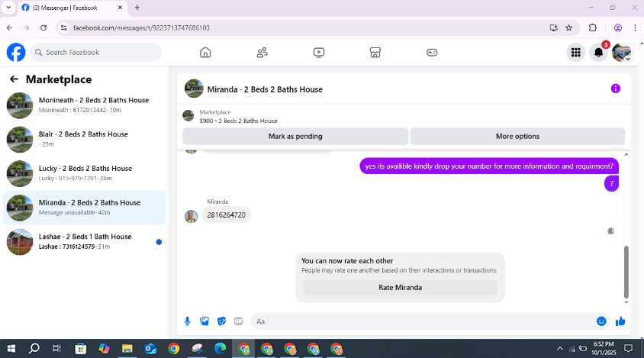Click the Aa message input box
The image size is (644, 358).
tap(423, 321)
